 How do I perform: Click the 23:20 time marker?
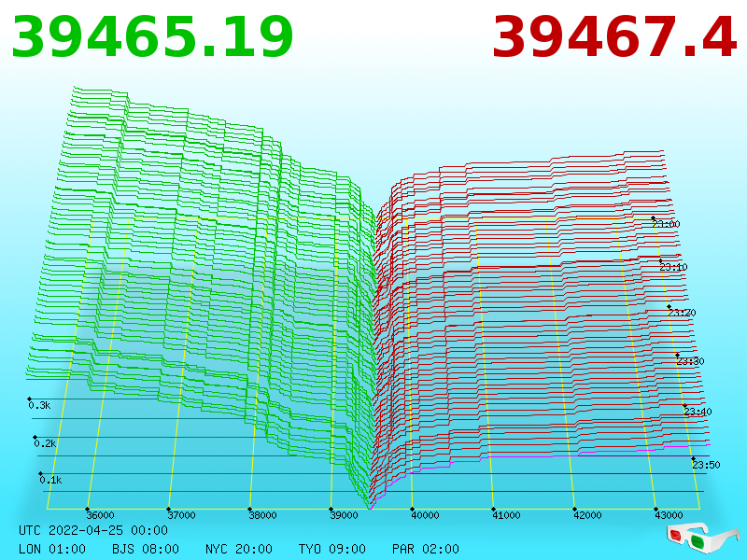coord(682,313)
